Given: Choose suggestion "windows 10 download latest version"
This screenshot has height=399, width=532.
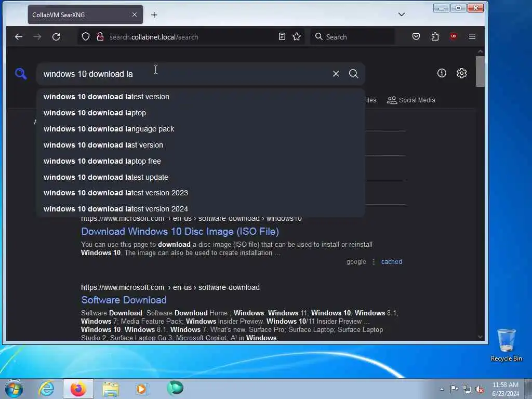Looking at the screenshot, I should pyautogui.click(x=200, y=97).
